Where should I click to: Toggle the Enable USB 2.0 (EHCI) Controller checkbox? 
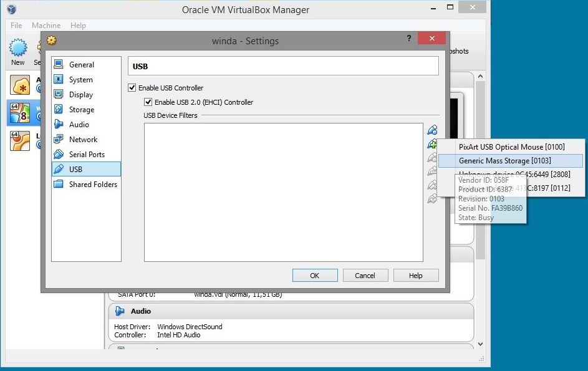148,102
